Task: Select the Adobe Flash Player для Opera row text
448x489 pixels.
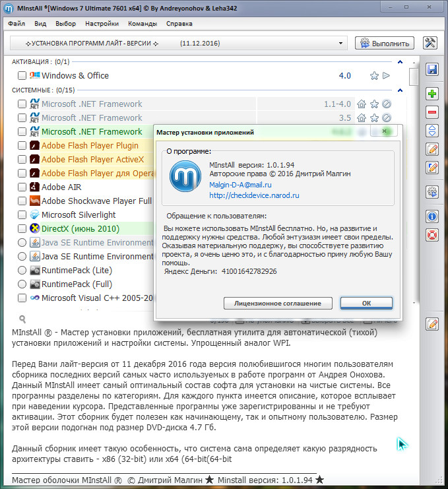Action: tap(98, 173)
